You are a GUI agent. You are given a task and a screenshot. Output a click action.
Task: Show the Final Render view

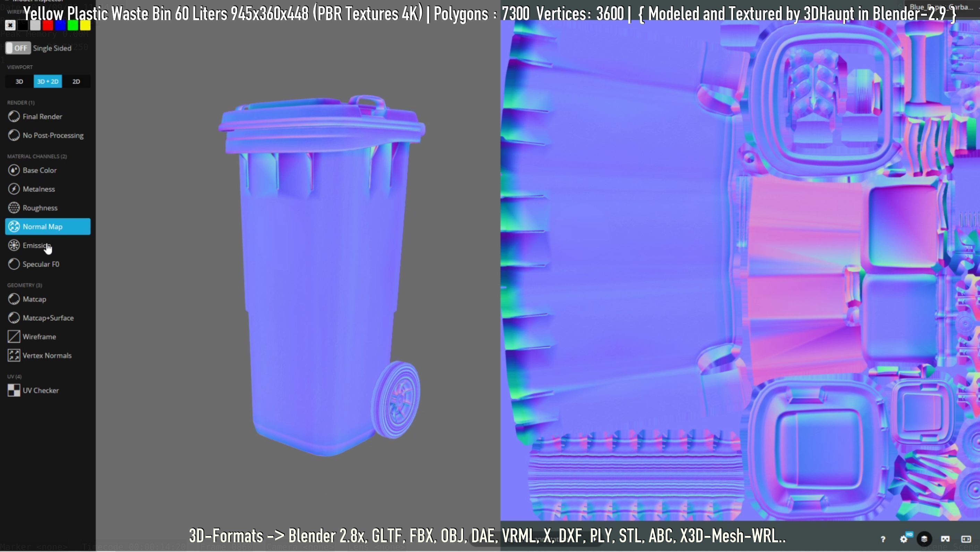tap(48, 117)
